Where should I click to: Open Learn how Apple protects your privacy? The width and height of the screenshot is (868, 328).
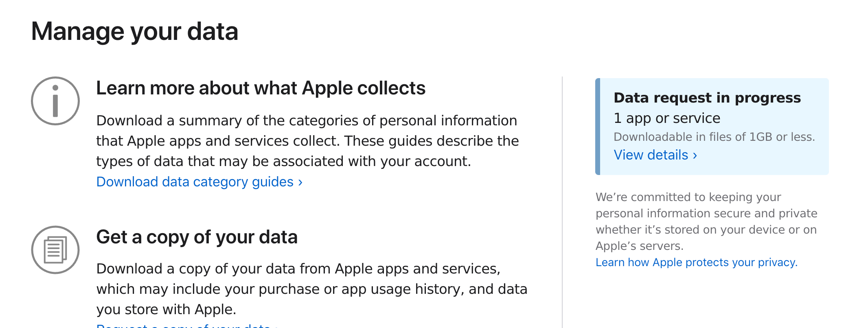(x=696, y=262)
